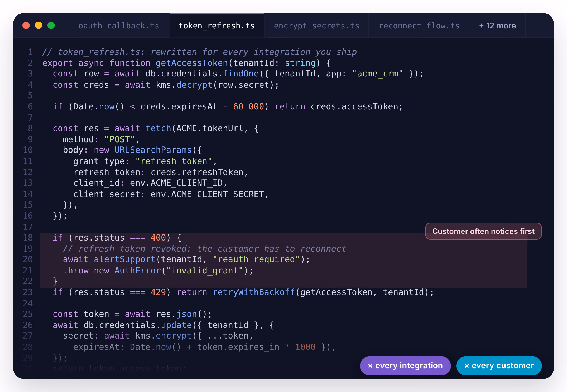The height and width of the screenshot is (392, 567).
Task: Click ACME.tokenUrl in the fetch call
Action: 210,129
